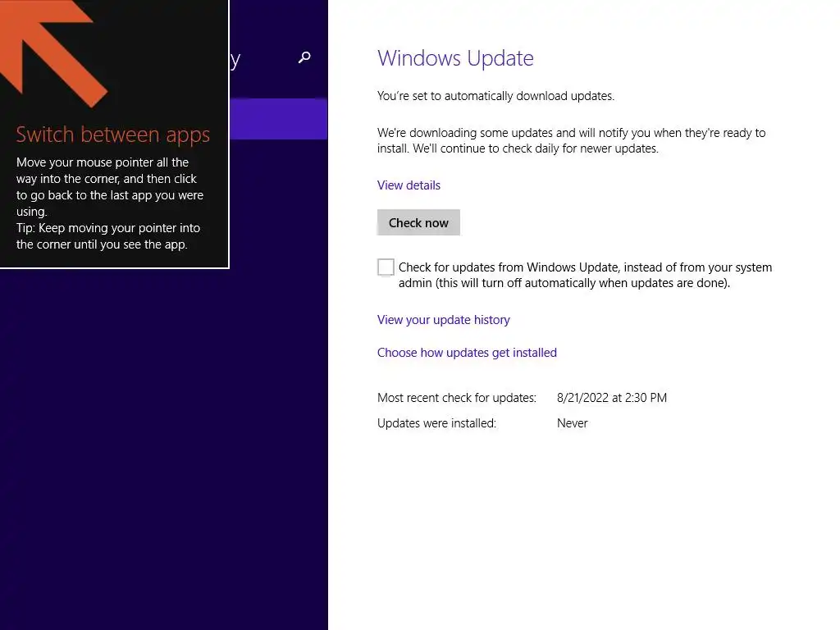This screenshot has height=630, width=840.
Task: Click the Check now button
Action: (418, 222)
